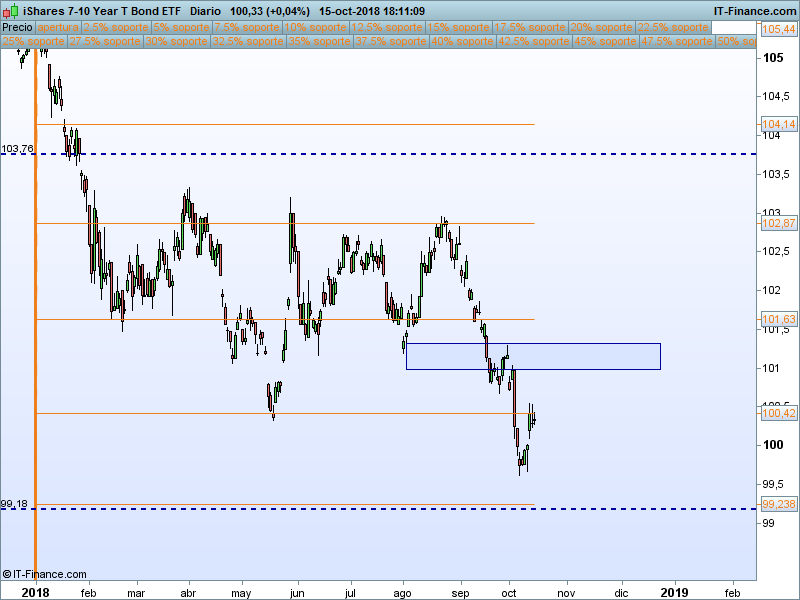Image resolution: width=800 pixels, height=600 pixels.
Task: Click the candlestick chart icon beside the title
Action: click(10, 10)
